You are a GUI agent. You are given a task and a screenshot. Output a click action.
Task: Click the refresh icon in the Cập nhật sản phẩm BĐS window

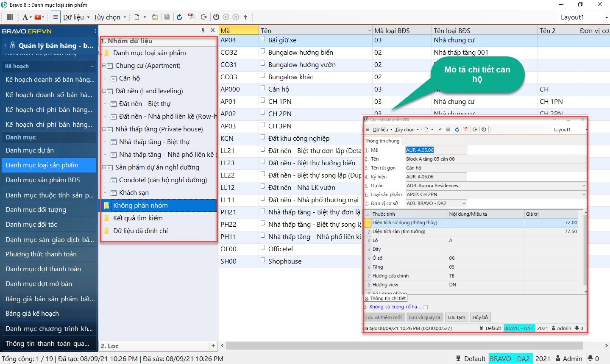pos(457,130)
